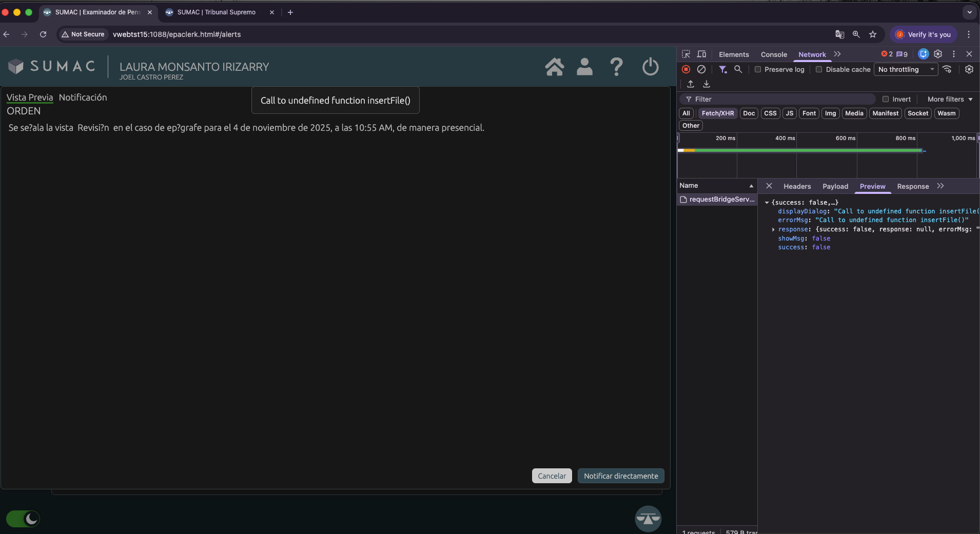Switch to the Notificación tab
980x534 pixels.
[83, 97]
